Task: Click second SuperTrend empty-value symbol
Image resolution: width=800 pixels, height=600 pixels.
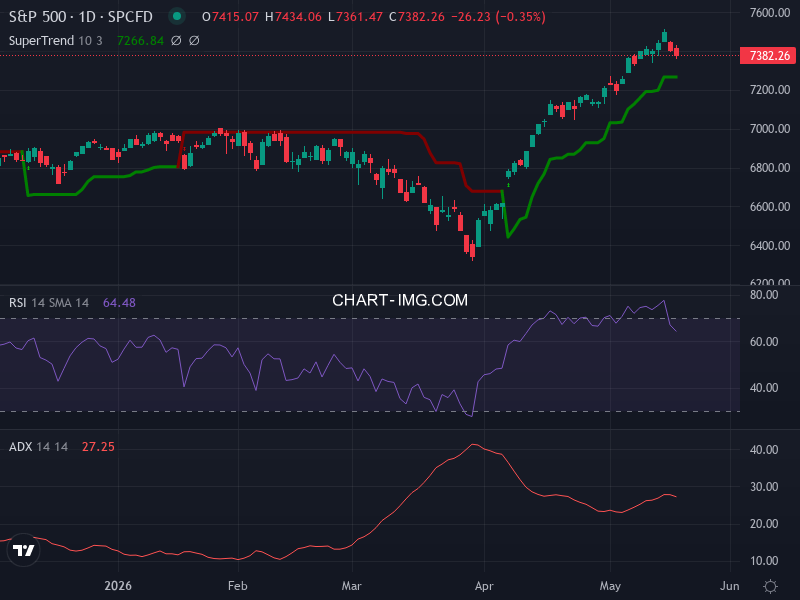Action: (194, 40)
